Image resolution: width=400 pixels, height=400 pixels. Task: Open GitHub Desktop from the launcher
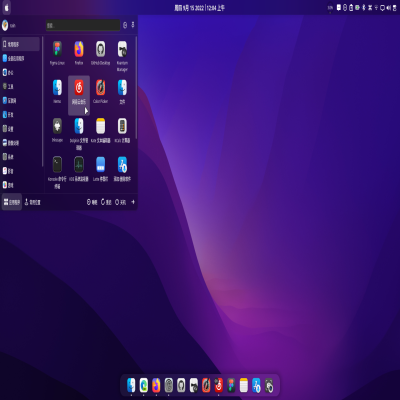[100, 53]
